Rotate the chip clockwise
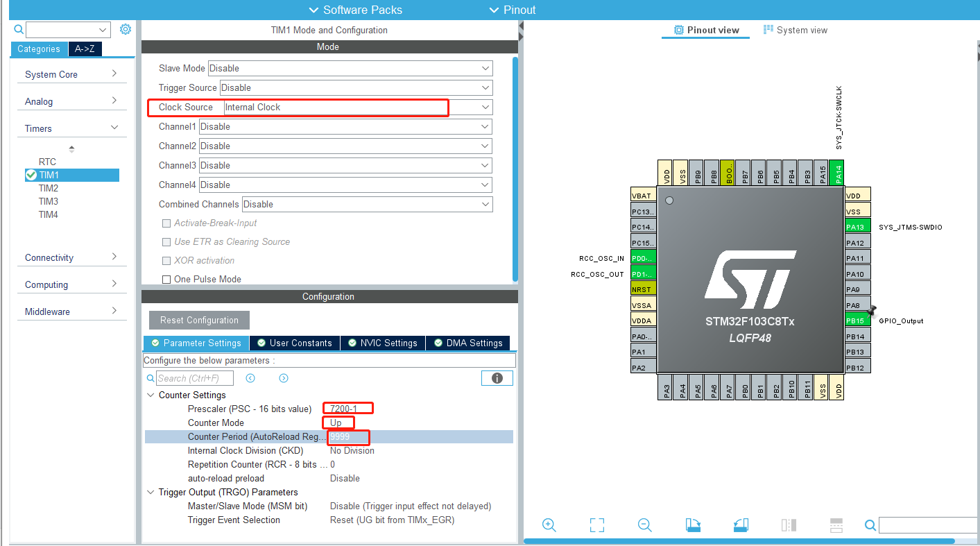The image size is (980, 546). click(x=693, y=525)
